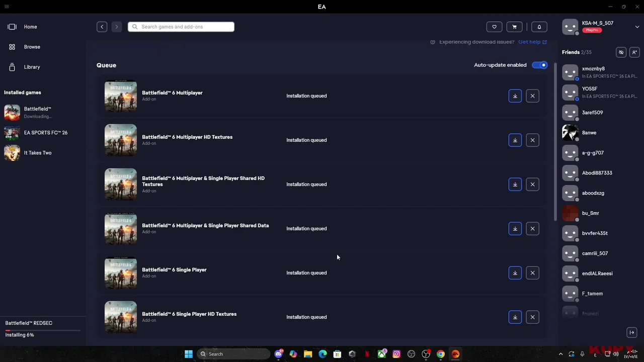Download Battlefield 6 Single Player HD Textures

tap(515, 317)
